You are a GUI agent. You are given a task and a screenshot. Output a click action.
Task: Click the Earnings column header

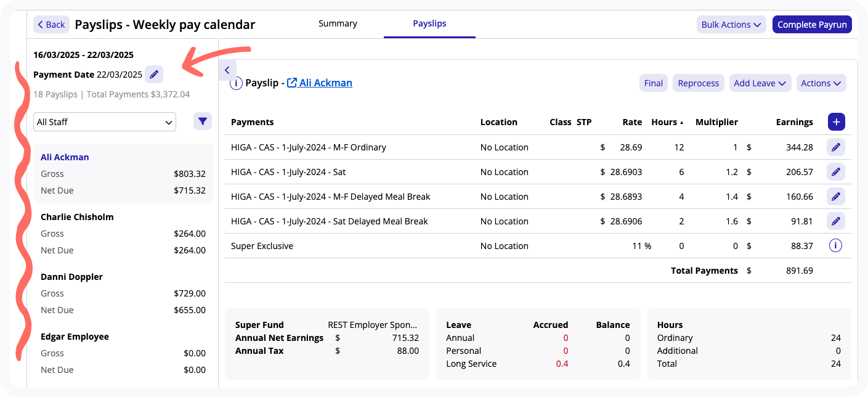(795, 122)
